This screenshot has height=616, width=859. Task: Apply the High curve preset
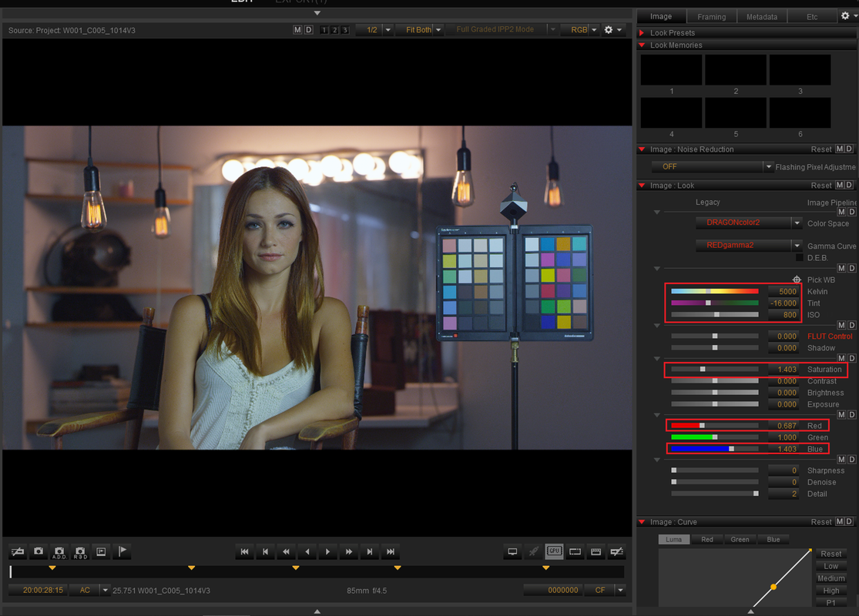pyautogui.click(x=831, y=591)
